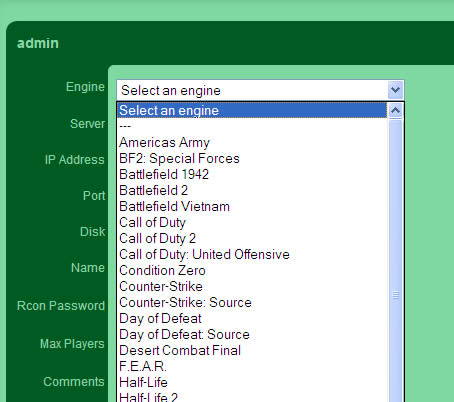Pick the Half-Life option

[252, 382]
